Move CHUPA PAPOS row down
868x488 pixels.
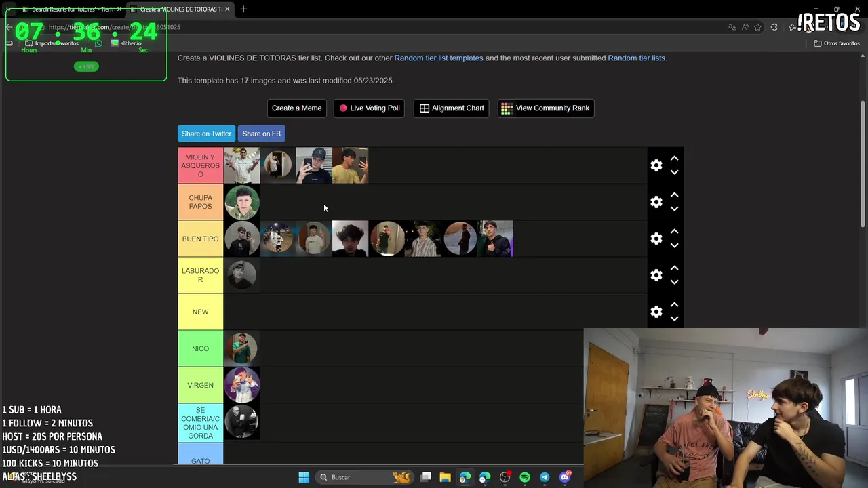coord(674,209)
